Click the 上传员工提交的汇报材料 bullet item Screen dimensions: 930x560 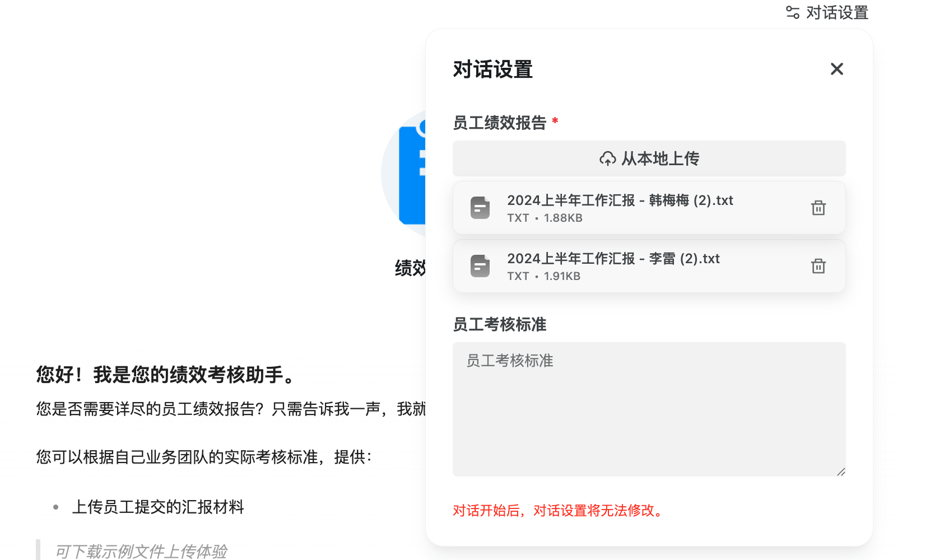tap(158, 507)
